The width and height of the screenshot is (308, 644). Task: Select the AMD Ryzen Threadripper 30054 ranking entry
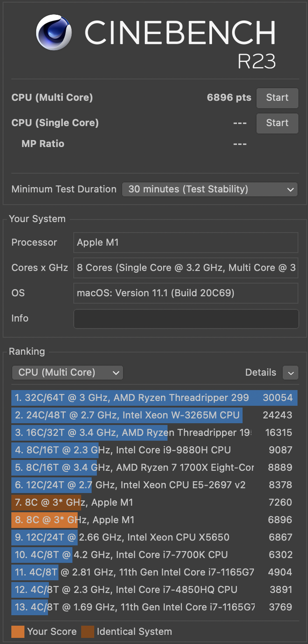point(154,398)
